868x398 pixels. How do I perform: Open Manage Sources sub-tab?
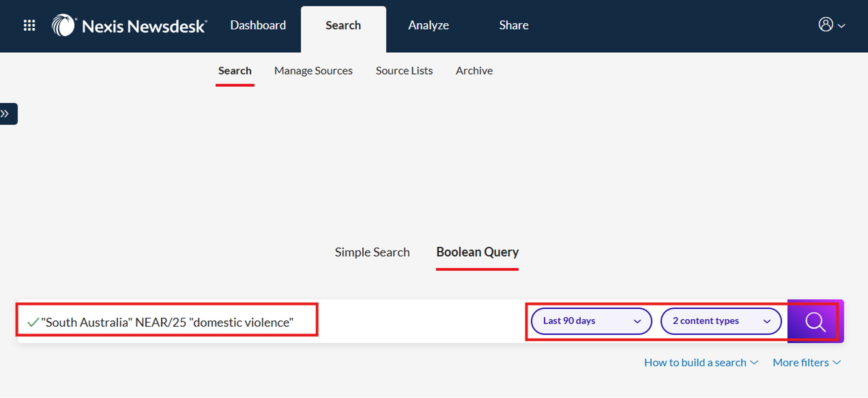(x=313, y=71)
